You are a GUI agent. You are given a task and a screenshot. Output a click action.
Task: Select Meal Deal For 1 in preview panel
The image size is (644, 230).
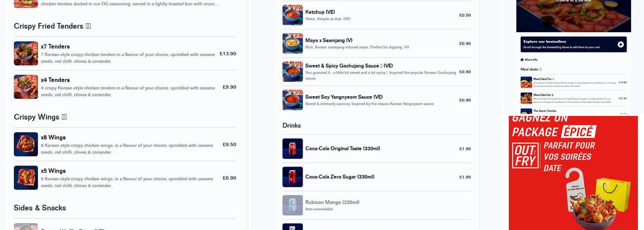[x=543, y=79]
